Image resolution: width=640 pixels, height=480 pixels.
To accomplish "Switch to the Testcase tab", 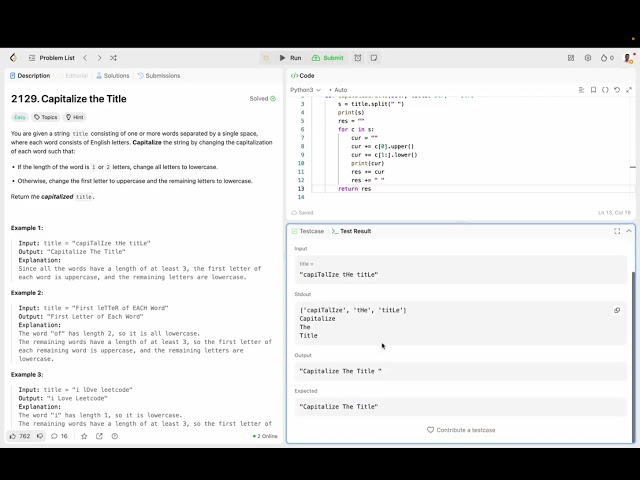I will coord(310,231).
